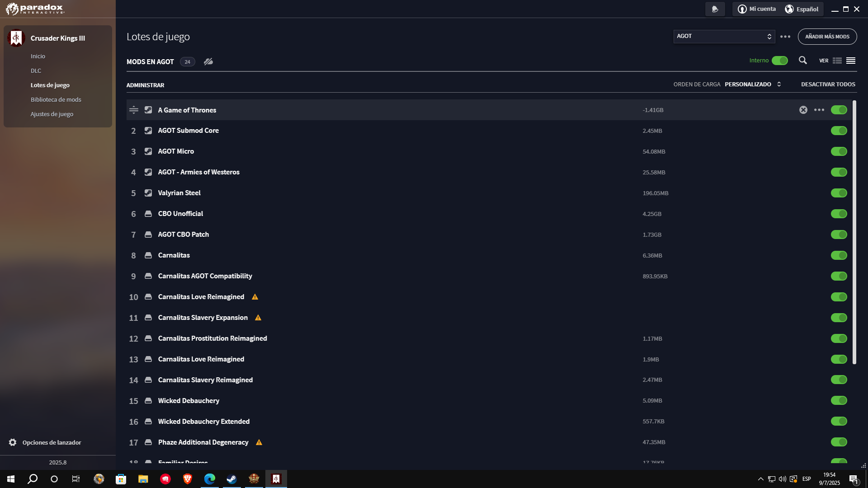Click Steam source icon for AGOT Micro

click(x=148, y=151)
